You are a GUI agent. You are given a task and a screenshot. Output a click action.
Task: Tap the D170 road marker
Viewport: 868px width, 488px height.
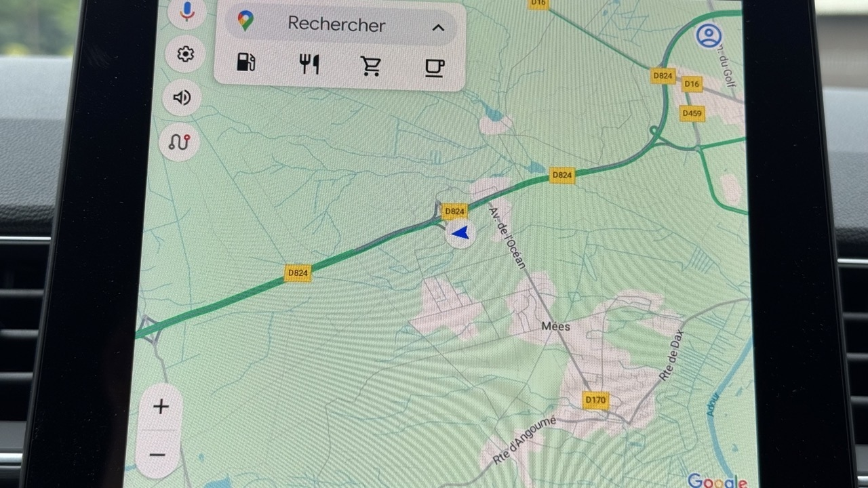595,400
